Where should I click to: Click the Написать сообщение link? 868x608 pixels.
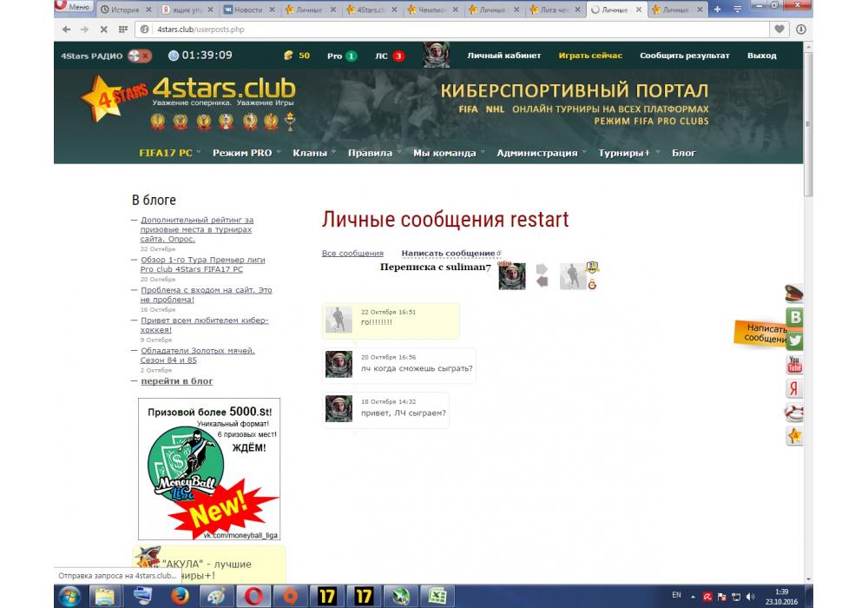[x=448, y=254]
